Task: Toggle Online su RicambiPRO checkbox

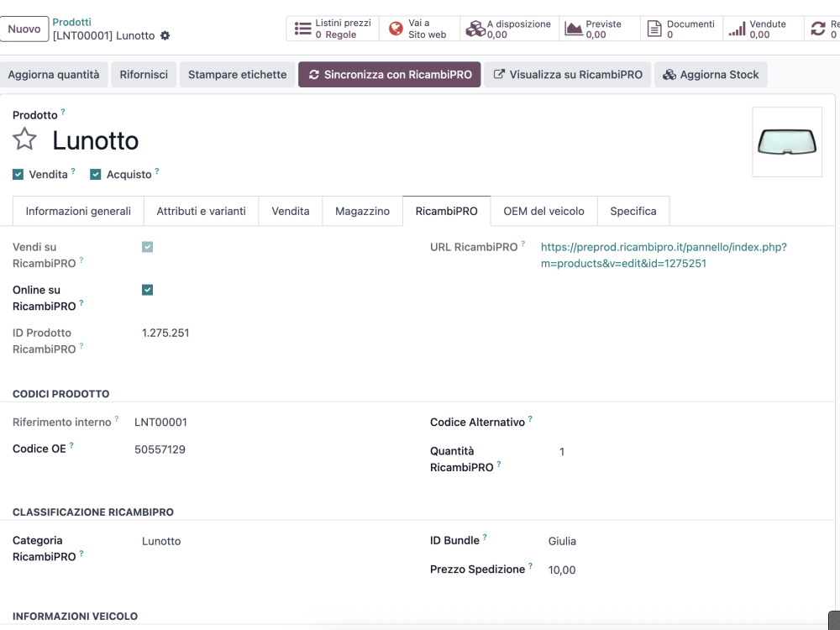Action: [147, 290]
